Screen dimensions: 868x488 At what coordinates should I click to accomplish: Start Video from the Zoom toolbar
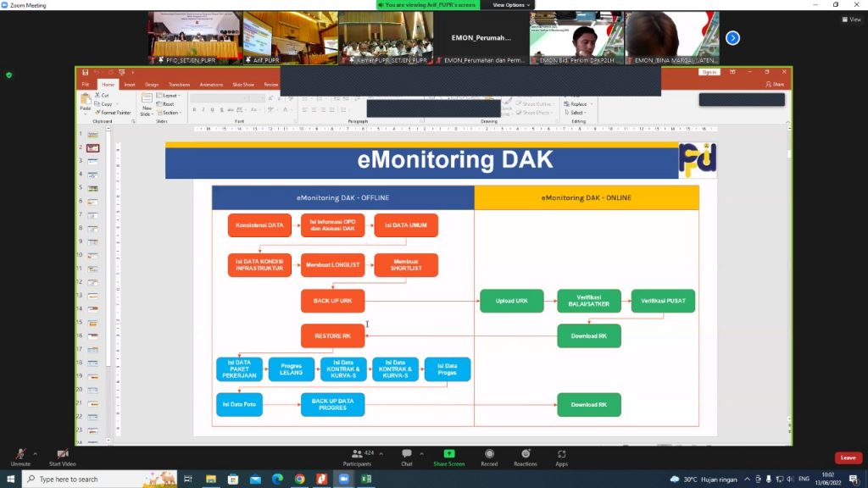pos(62,455)
